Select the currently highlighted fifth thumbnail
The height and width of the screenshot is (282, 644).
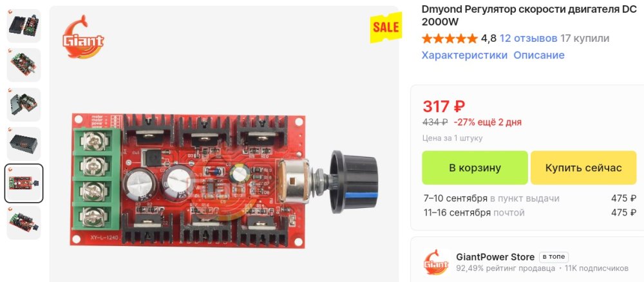24,183
